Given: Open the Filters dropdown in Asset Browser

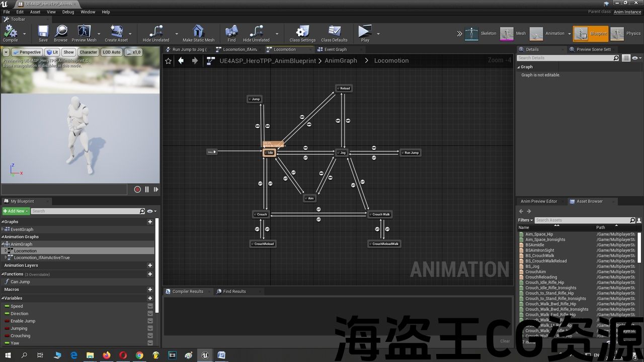Looking at the screenshot, I should click(x=525, y=220).
